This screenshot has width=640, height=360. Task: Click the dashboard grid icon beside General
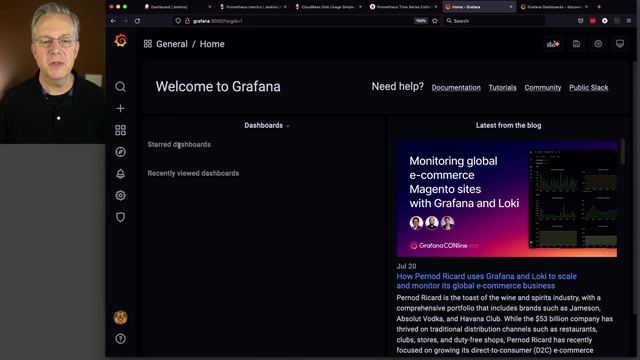pyautogui.click(x=148, y=44)
